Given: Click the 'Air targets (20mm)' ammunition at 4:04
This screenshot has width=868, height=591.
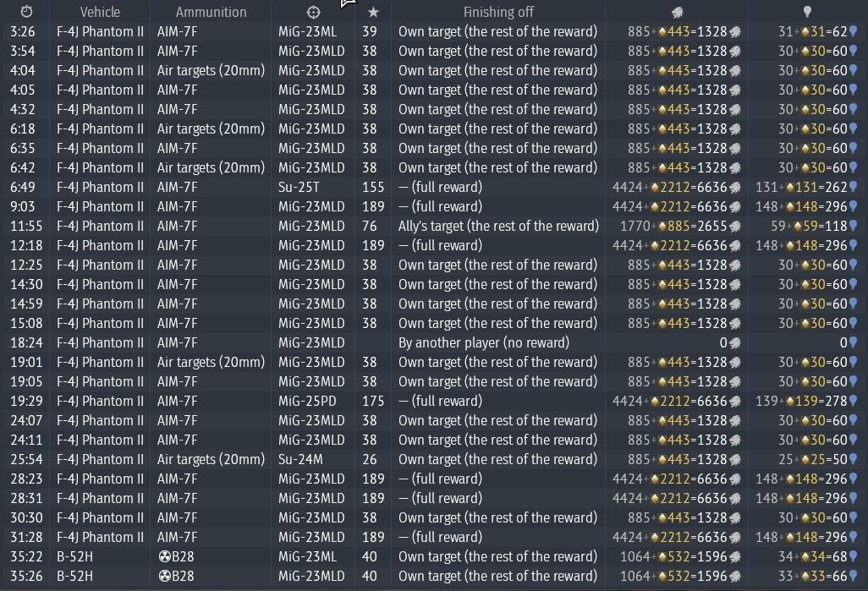Looking at the screenshot, I should [211, 70].
